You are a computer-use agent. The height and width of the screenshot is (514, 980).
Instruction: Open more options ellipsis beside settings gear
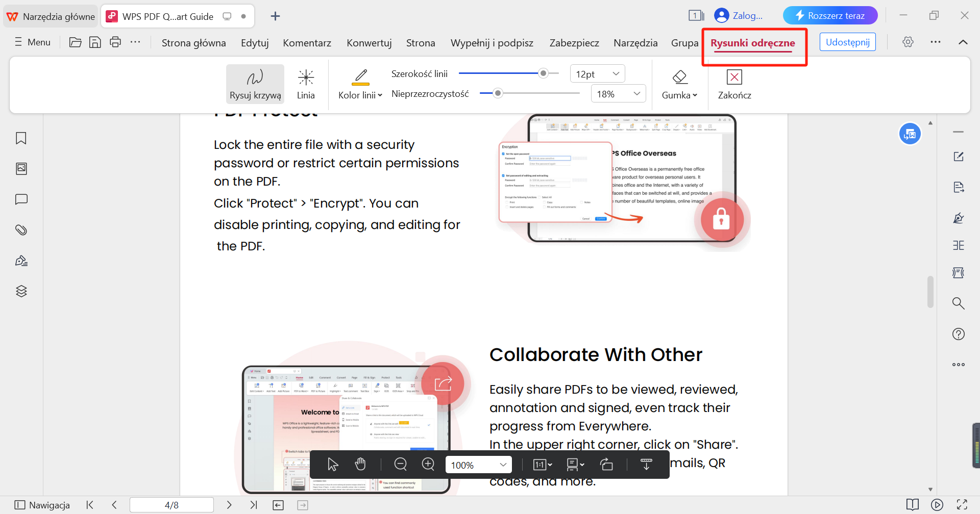pyautogui.click(x=936, y=42)
